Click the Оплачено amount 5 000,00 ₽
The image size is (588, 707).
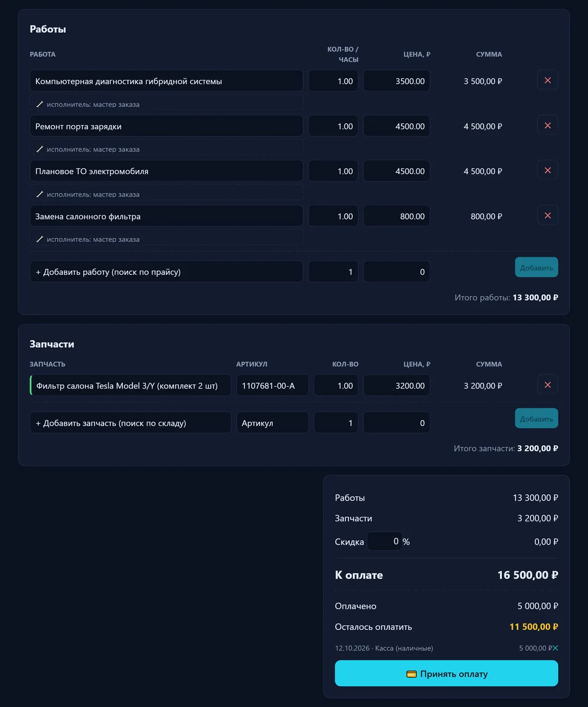pos(538,606)
